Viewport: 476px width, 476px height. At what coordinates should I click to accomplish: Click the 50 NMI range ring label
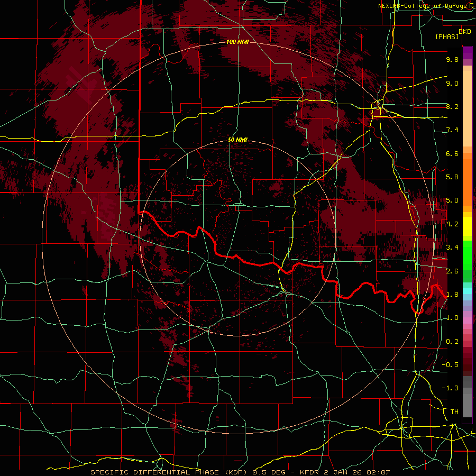tap(237, 140)
